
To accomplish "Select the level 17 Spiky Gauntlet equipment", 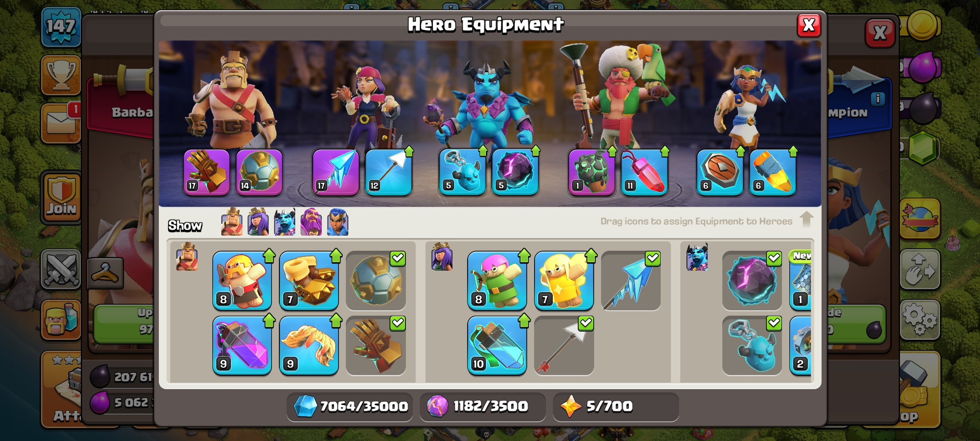I will pyautogui.click(x=207, y=172).
